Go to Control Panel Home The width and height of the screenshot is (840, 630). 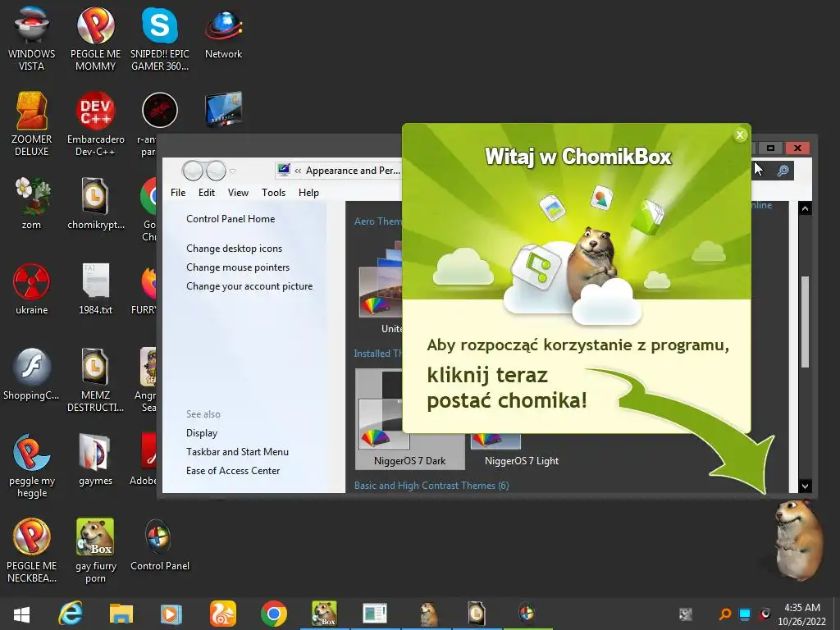tap(231, 219)
